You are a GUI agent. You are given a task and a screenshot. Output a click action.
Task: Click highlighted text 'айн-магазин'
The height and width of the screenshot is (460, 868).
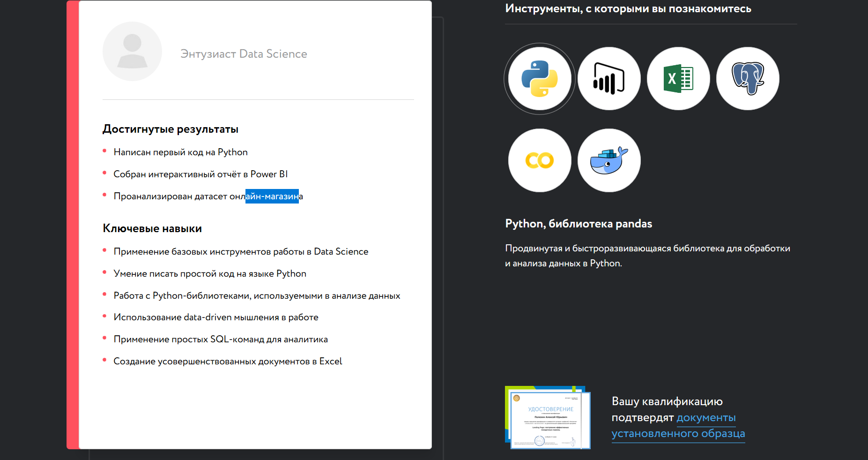click(x=272, y=196)
